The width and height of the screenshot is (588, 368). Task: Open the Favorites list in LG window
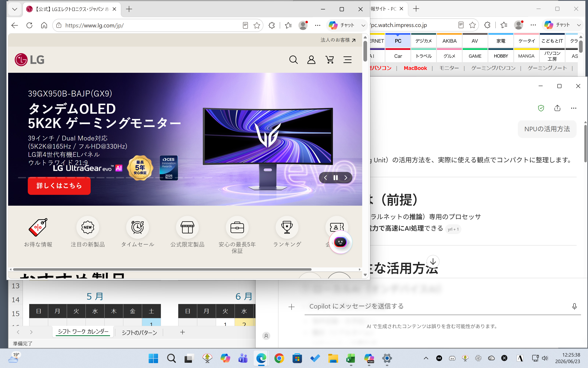tap(288, 25)
